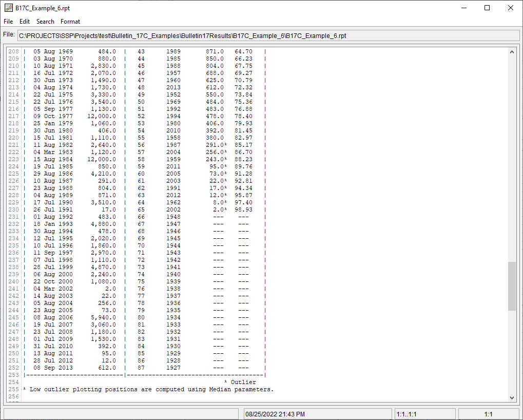Click the date 08 Sep 2013
The width and height of the screenshot is (523, 420).
click(53, 368)
